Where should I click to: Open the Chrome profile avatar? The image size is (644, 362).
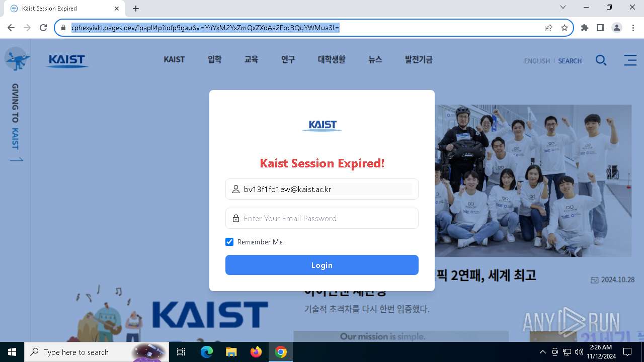coord(617,28)
